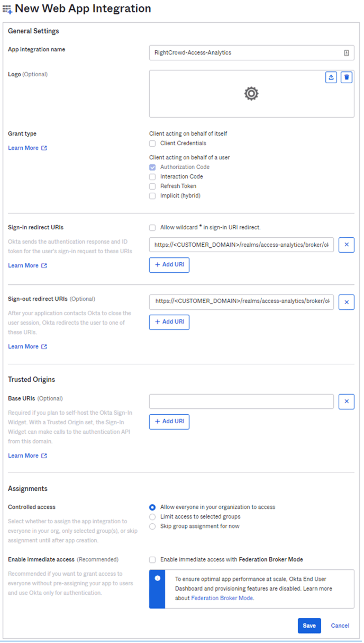Remove the sign-in redirect URI entry
The height and width of the screenshot is (643, 364).
347,245
